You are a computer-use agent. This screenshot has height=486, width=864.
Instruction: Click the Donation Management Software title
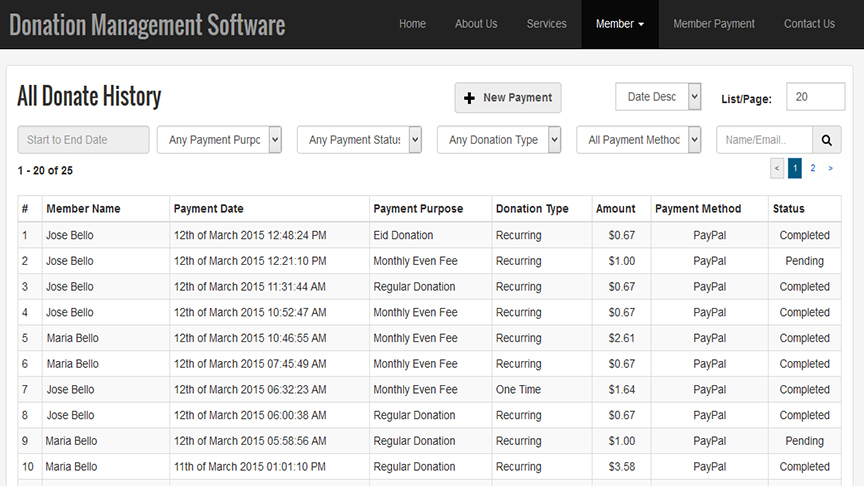pos(147,25)
